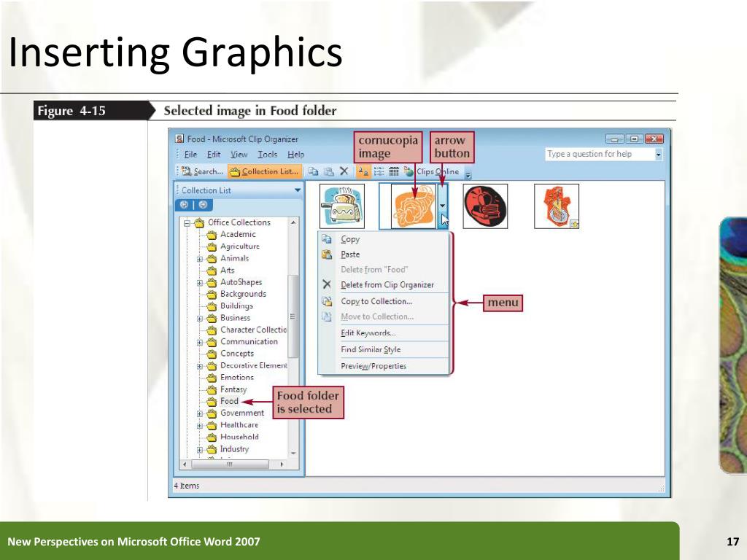The image size is (747, 560).
Task: Click the tree's horizontal scrollbar left arrow
Action: tap(185, 464)
